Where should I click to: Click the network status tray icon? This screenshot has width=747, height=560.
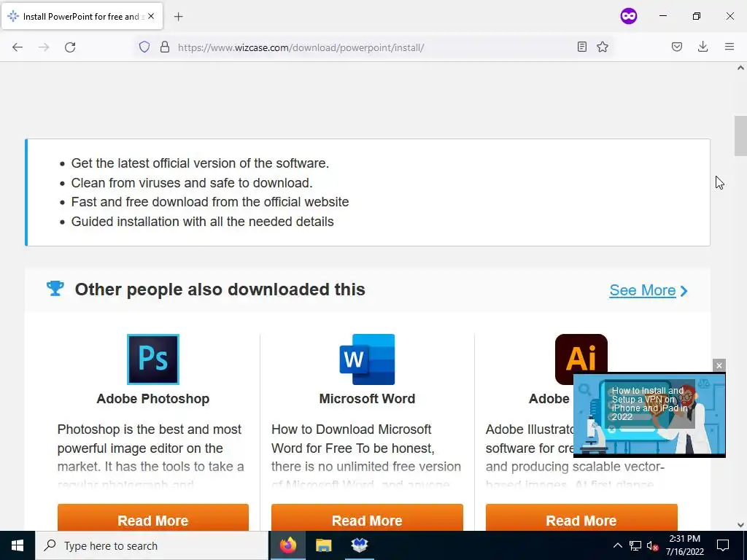635,545
